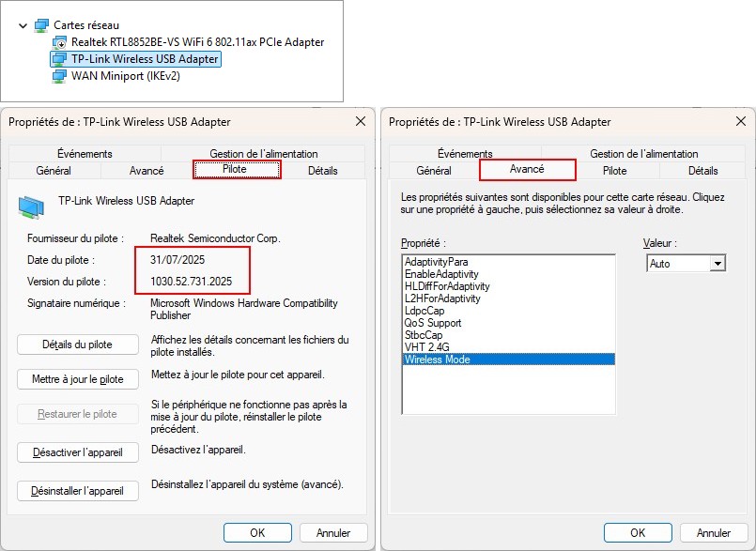Click driver version 1030.52.731.2025 value

[x=191, y=282]
